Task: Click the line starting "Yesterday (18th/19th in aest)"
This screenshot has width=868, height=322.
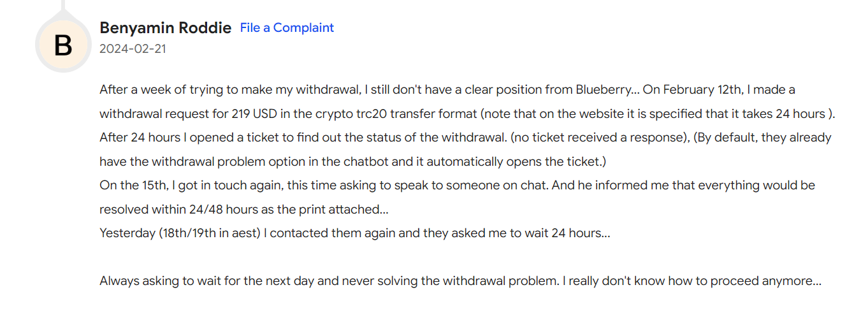Action: coord(355,233)
